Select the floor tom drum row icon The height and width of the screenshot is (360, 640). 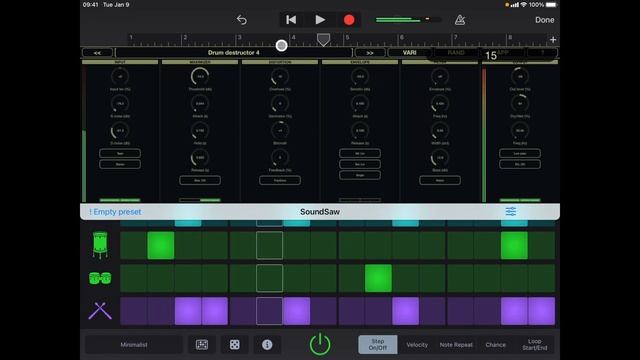[x=100, y=245]
